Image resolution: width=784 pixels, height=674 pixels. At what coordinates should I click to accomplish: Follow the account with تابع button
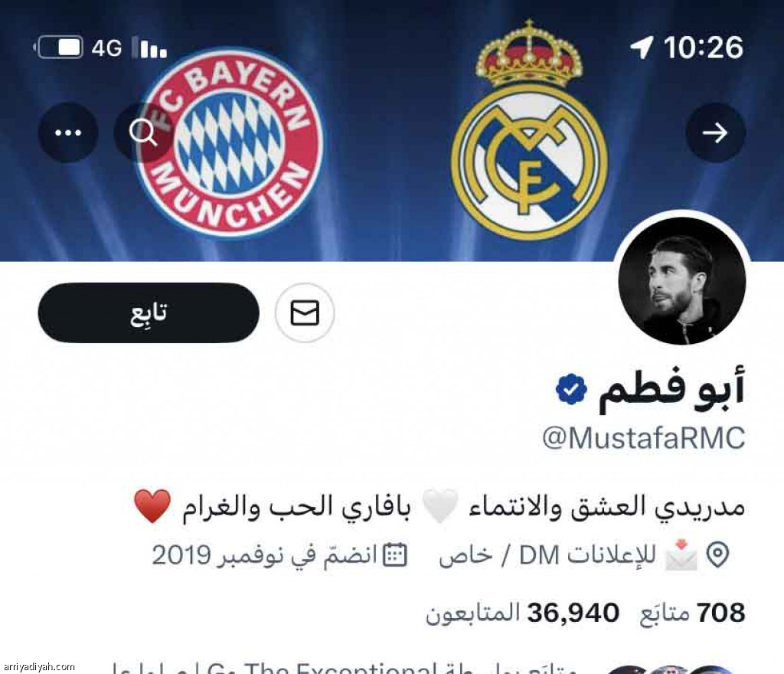149,313
